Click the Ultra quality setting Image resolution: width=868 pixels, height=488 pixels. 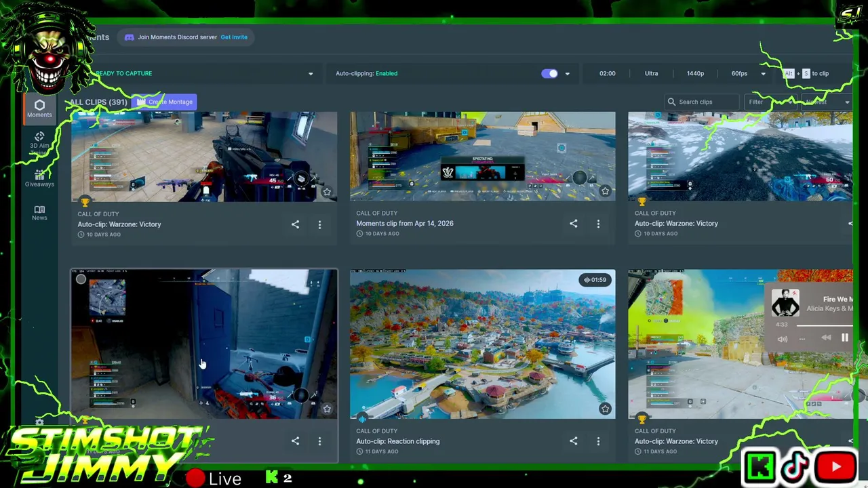tap(651, 73)
